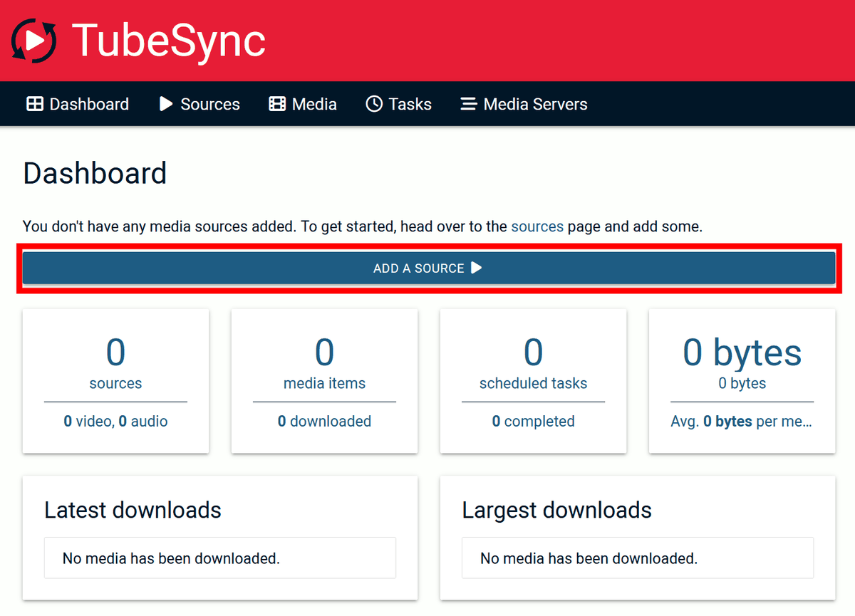
Task: Click '0 completed' in scheduled tasks card
Action: point(533,421)
